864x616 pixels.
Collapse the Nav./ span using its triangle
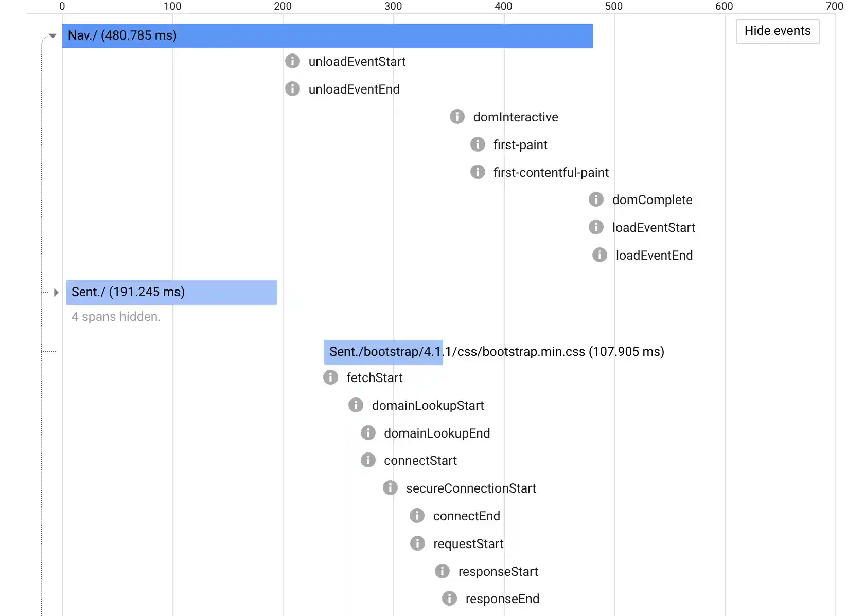coord(53,35)
